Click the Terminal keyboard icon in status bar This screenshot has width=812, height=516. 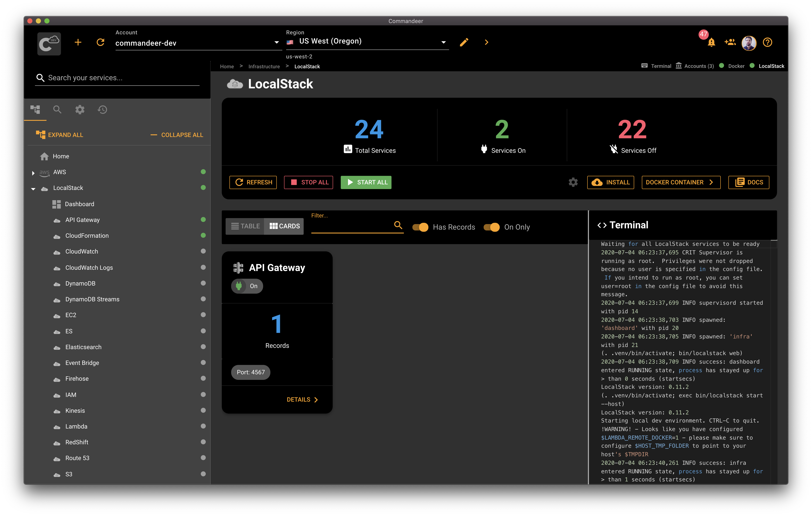[644, 66]
